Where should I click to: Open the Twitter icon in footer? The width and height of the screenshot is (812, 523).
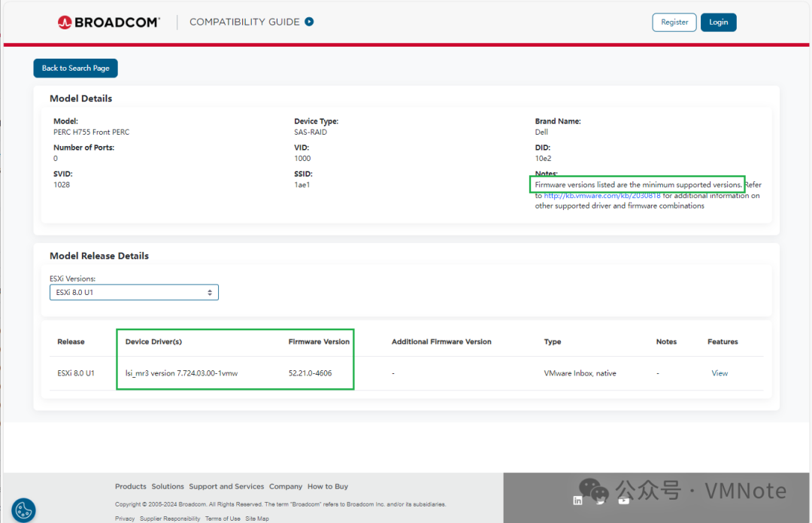coord(600,500)
